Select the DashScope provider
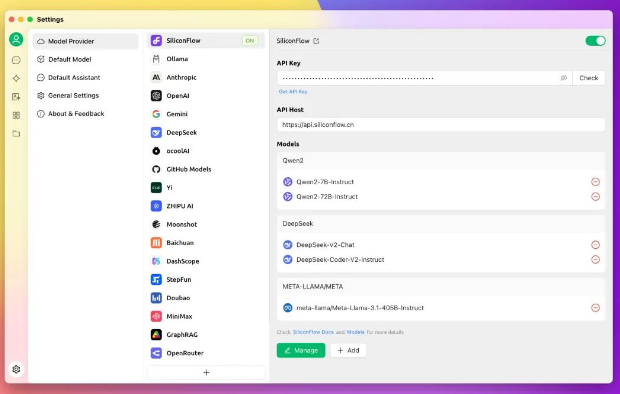 coord(206,261)
